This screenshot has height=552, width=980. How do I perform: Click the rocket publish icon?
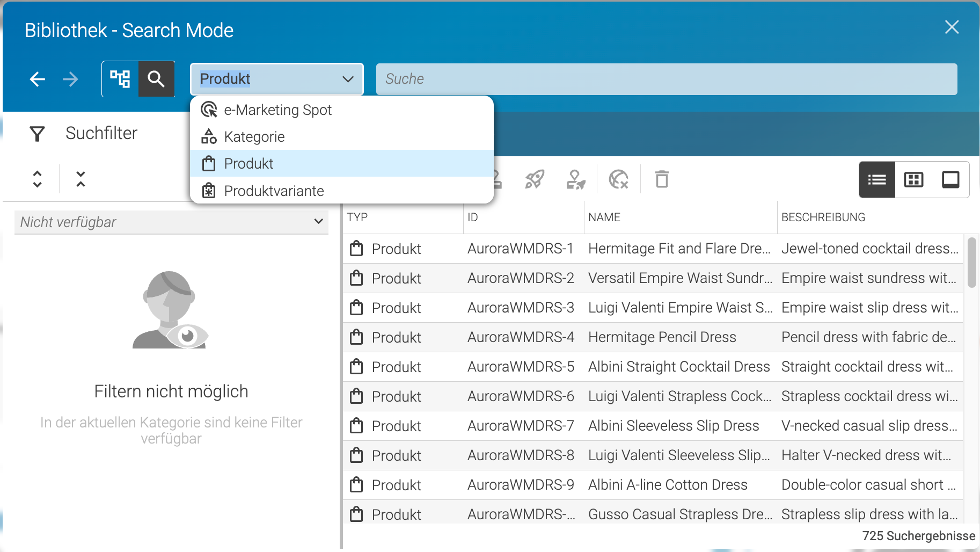[x=535, y=179]
